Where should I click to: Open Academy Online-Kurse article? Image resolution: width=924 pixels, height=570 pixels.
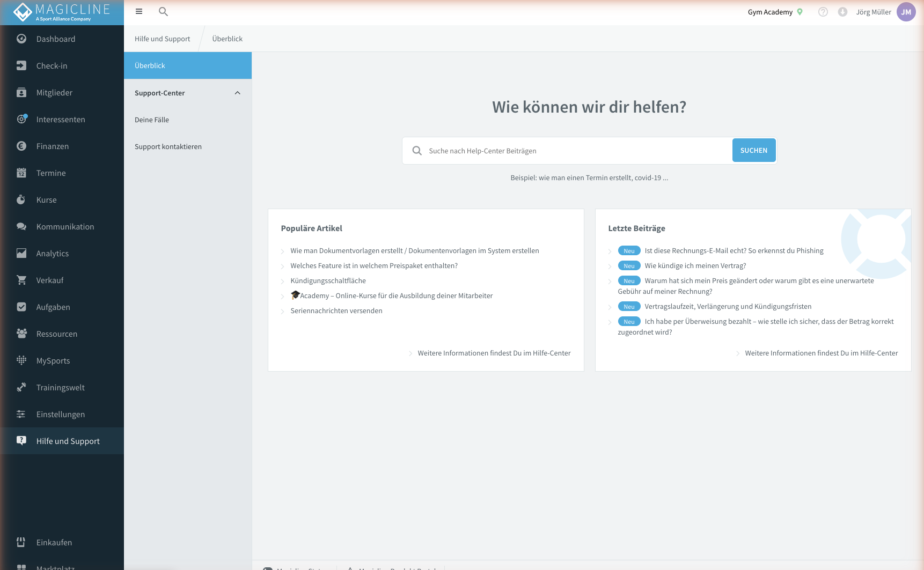coord(392,295)
